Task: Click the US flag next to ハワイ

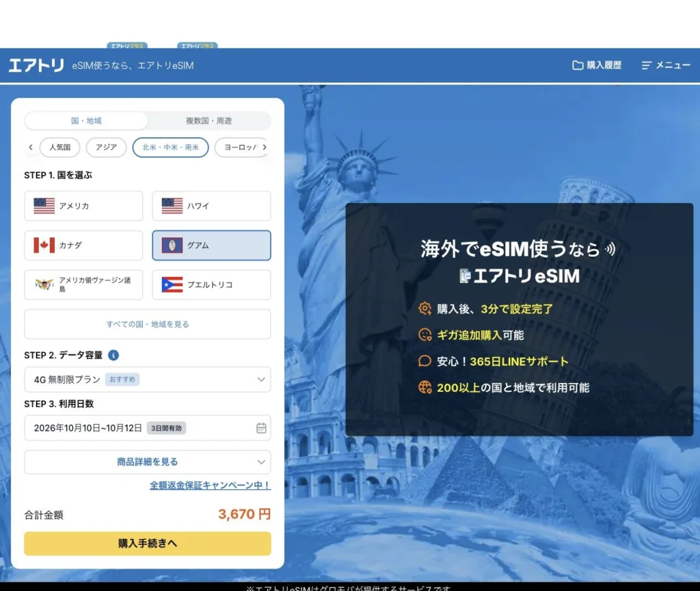Action: tap(172, 206)
